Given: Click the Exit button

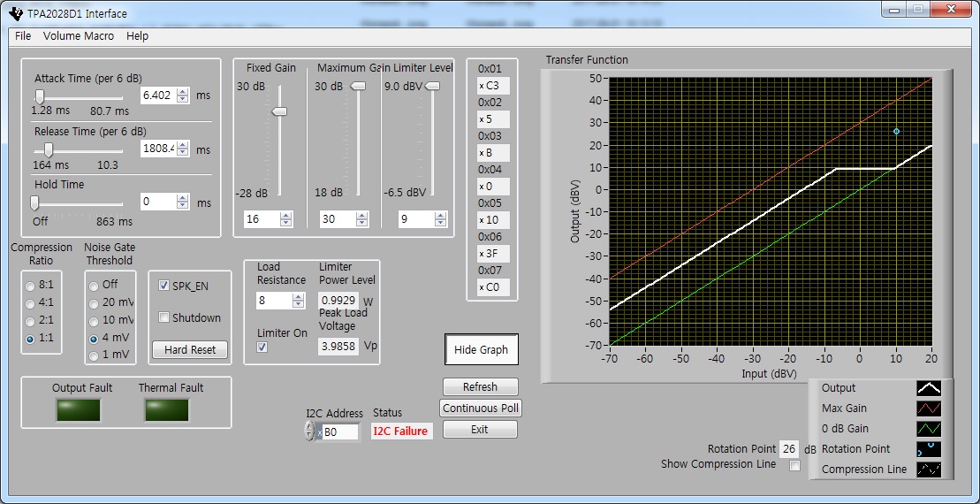Looking at the screenshot, I should tap(480, 430).
